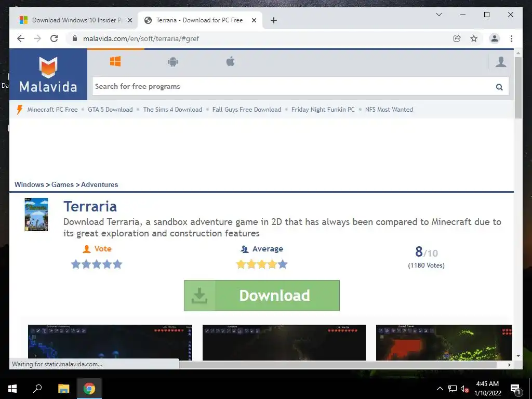
Task: Open Fall Guys Free Download link
Action: (247, 109)
